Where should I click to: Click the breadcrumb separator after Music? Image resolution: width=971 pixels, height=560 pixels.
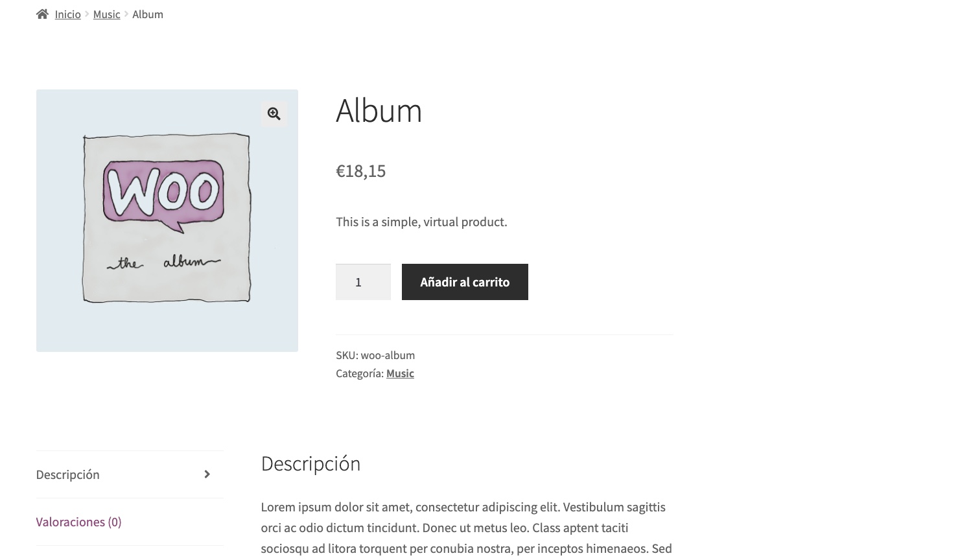click(126, 14)
